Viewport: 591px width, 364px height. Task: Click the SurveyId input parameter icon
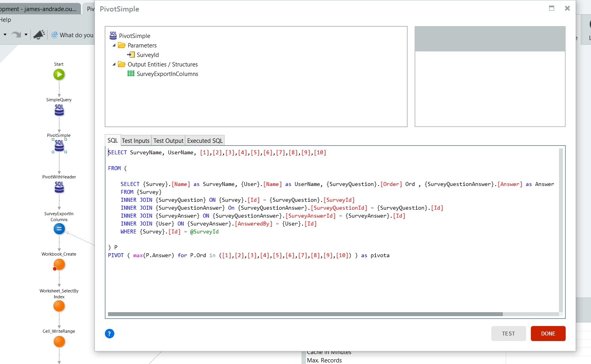pos(131,55)
